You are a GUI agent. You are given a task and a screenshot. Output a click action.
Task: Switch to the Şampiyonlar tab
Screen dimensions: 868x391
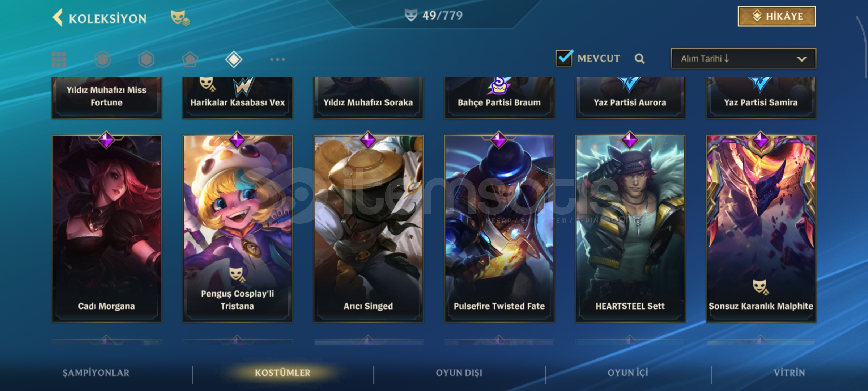point(96,373)
